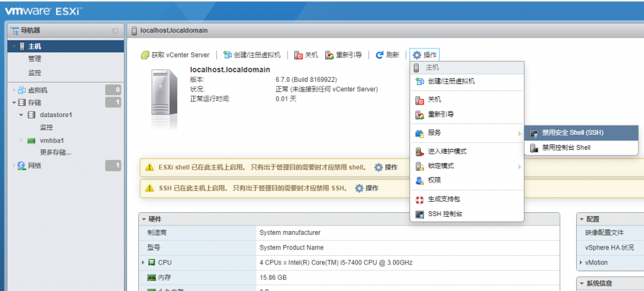The height and width of the screenshot is (291, 644).
Task: Click the toolbar Shut down (关机) button
Action: (x=306, y=55)
